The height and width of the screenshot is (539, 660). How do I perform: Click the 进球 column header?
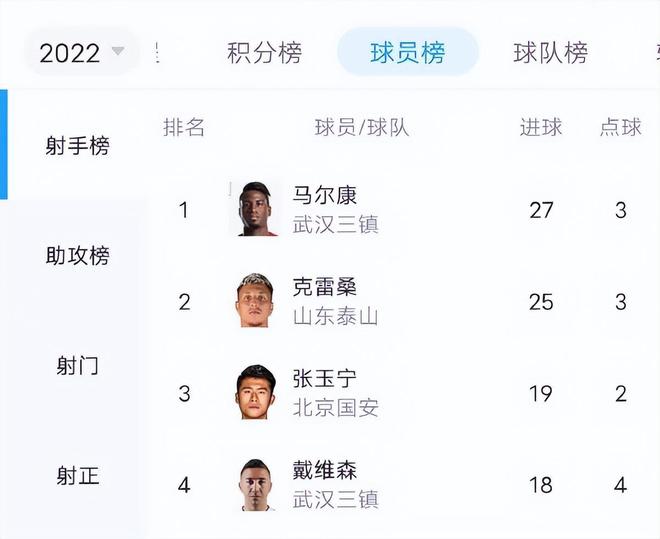(x=541, y=127)
